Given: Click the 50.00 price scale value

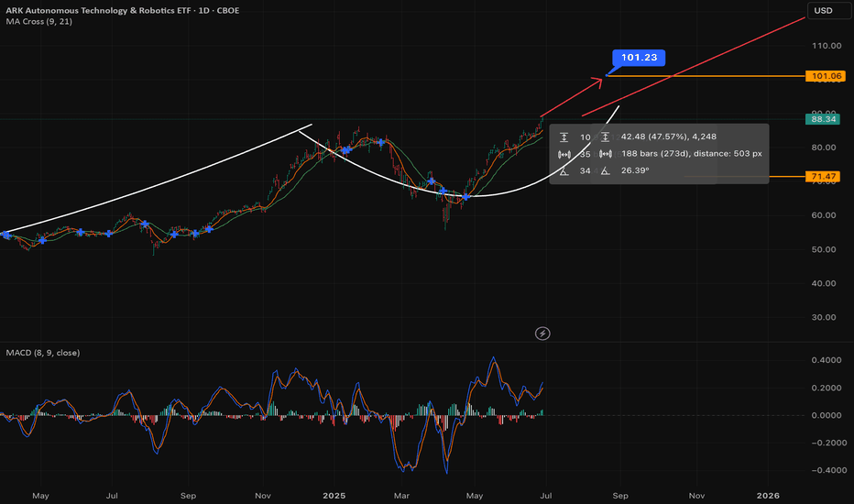Looking at the screenshot, I should point(824,249).
